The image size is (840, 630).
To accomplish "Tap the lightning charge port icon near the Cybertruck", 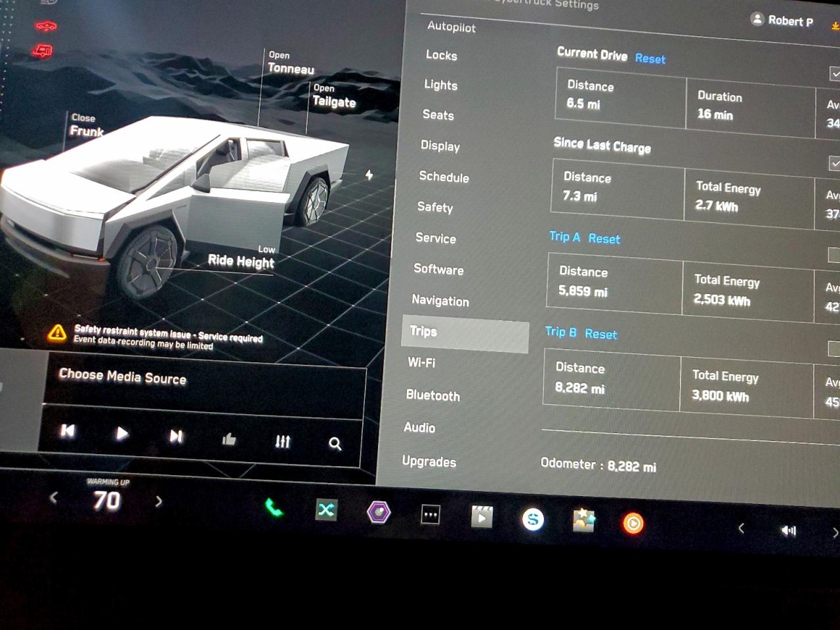I will (x=369, y=175).
